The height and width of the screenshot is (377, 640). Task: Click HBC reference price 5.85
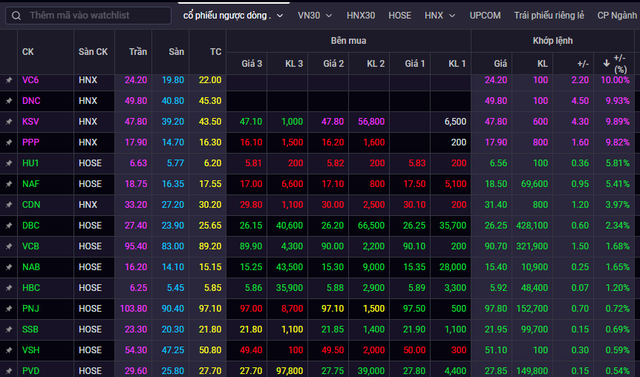213,288
